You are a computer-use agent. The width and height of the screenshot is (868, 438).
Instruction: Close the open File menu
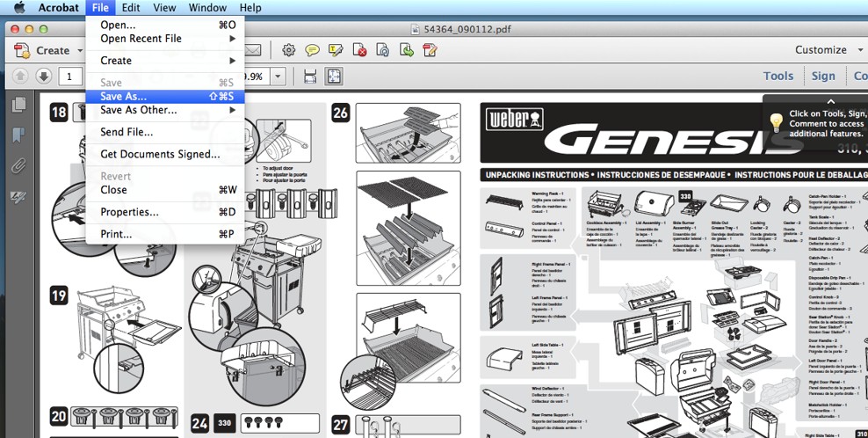pyautogui.click(x=100, y=8)
